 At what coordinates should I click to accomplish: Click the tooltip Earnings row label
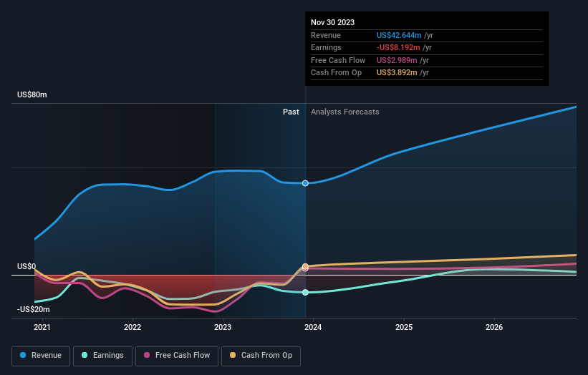click(x=326, y=47)
